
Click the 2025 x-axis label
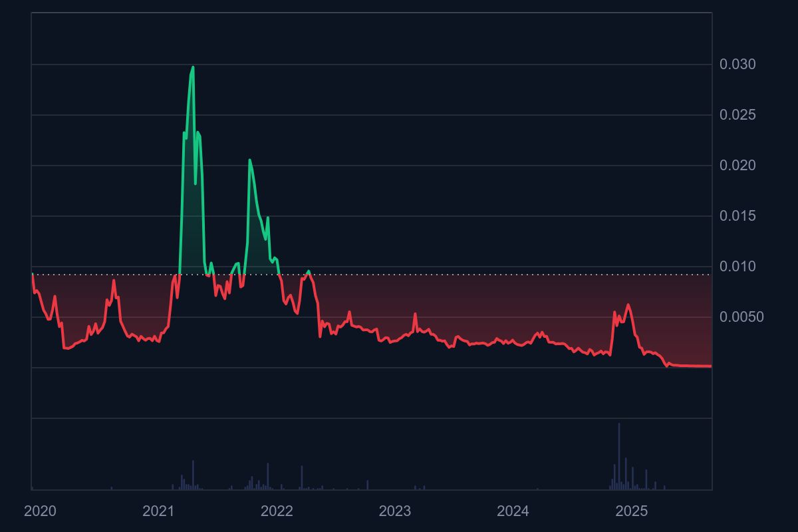coord(632,511)
